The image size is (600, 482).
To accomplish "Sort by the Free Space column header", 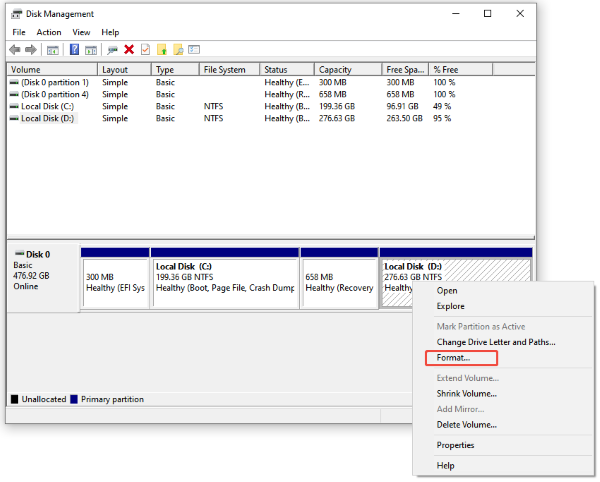I will 405,70.
